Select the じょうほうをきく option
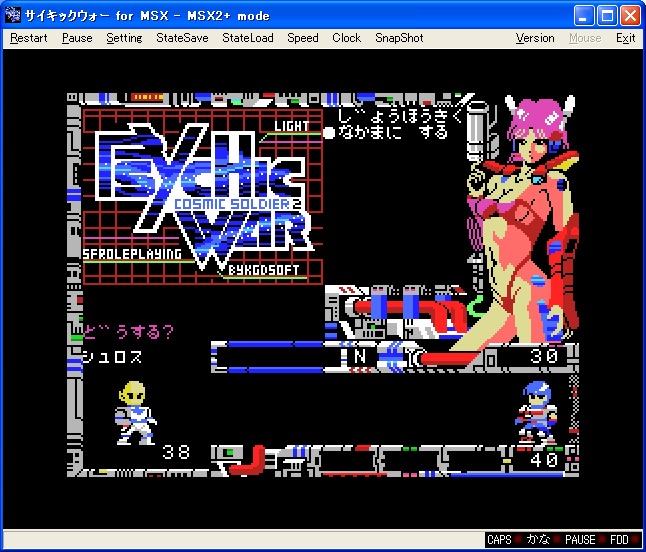The height and width of the screenshot is (552, 646). tap(400, 115)
